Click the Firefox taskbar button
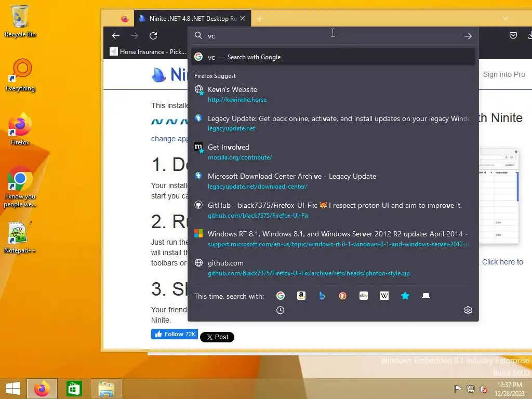Screen dimensions: 532x399 pos(42,389)
